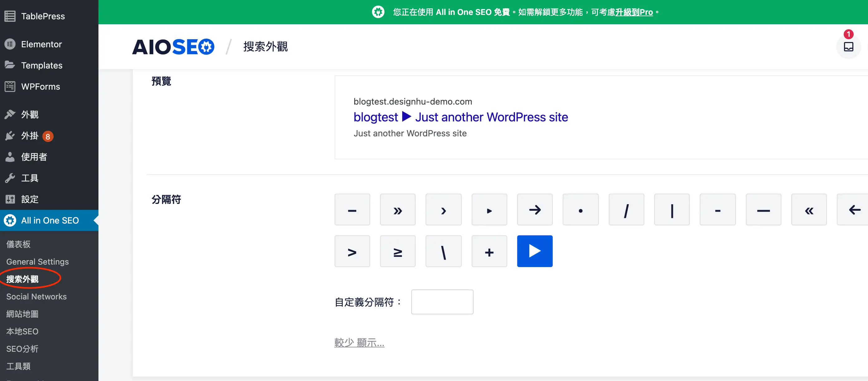Viewport: 868px width, 381px height.
Task: Open WPForms menu in sidebar
Action: click(x=49, y=87)
